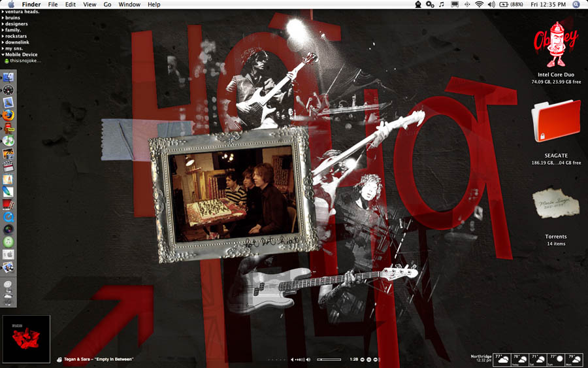The width and height of the screenshot is (588, 368).
Task: Open the Finder menu
Action: point(31,5)
